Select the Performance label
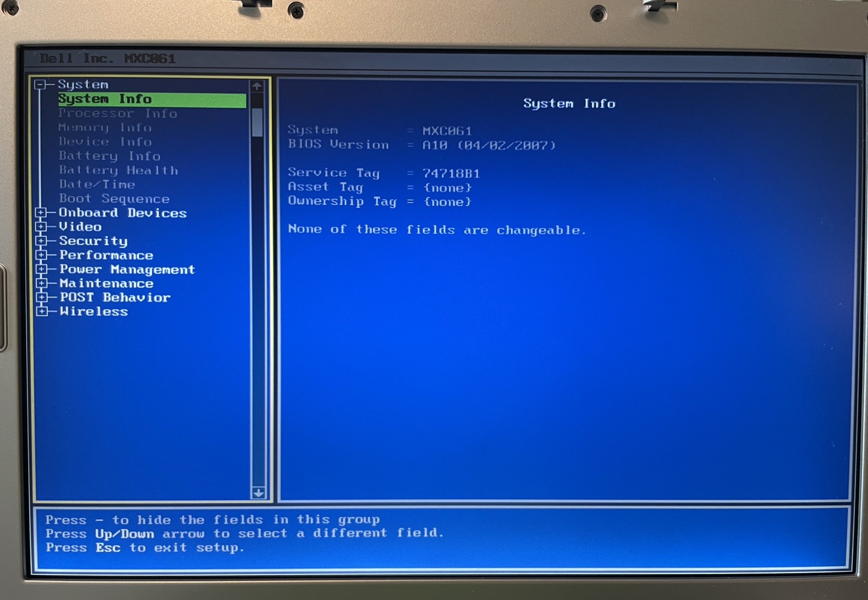The image size is (868, 600). (106, 255)
